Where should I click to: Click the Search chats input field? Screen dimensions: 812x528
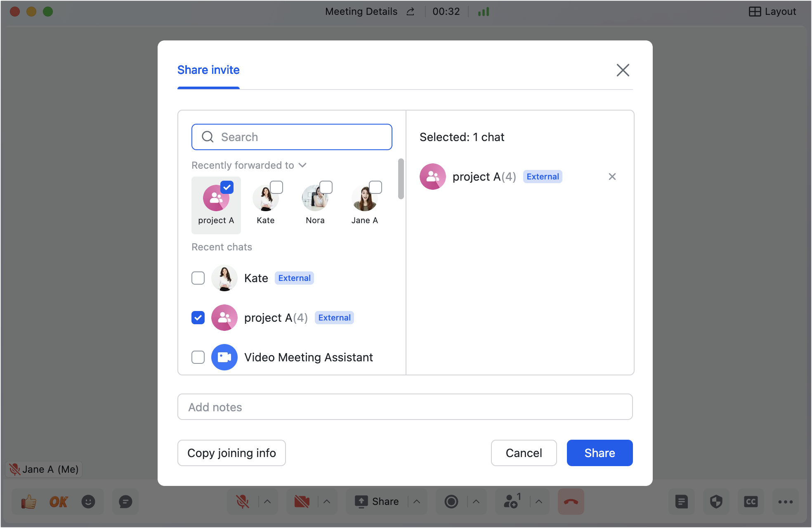click(x=292, y=137)
